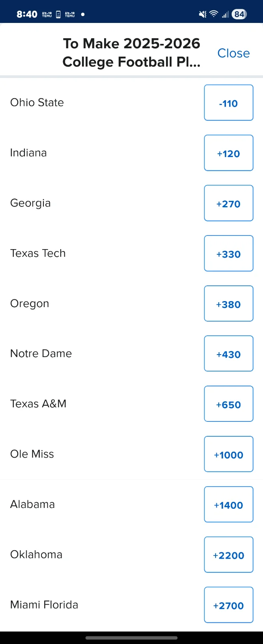
Task: Open the first Temu notification icon
Action: tap(47, 14)
